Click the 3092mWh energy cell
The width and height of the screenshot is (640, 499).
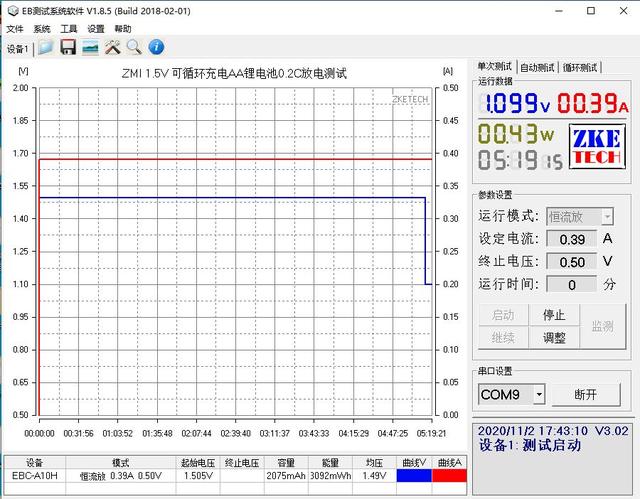coord(330,476)
